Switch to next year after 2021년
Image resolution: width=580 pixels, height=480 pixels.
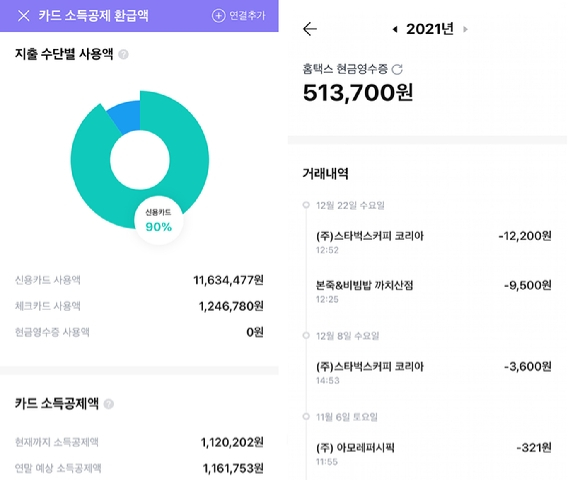pos(465,29)
